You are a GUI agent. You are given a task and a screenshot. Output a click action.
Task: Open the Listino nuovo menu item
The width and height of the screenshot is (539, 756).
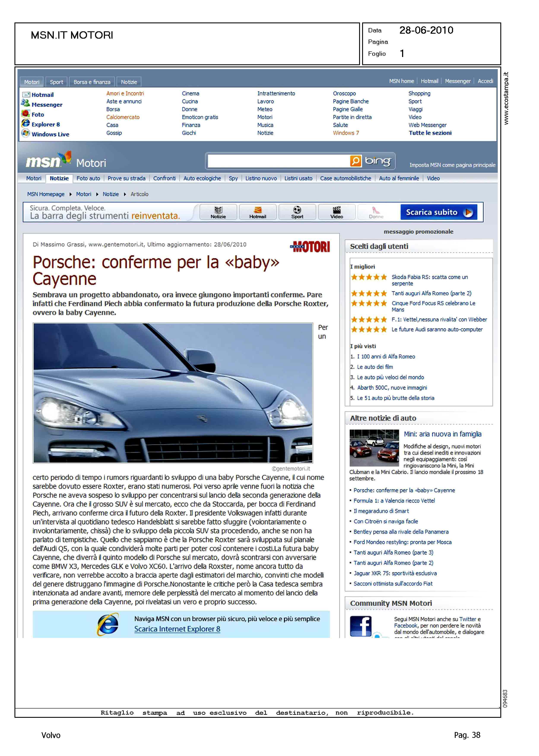click(261, 179)
